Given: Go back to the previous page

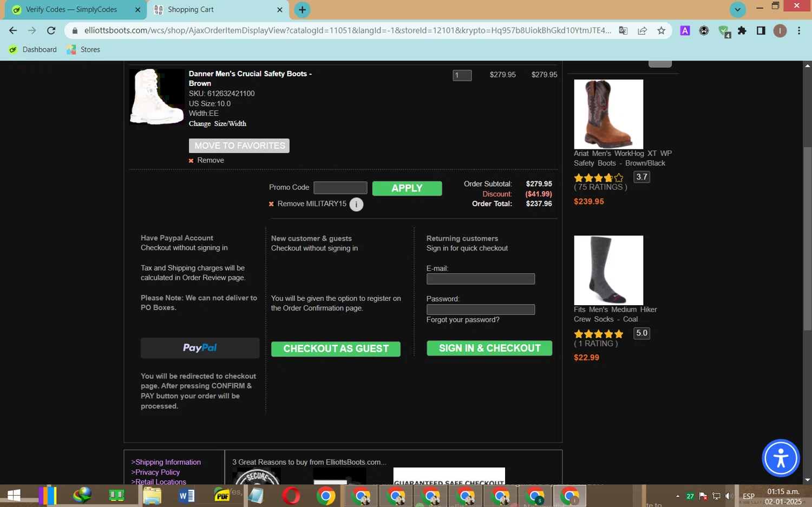Looking at the screenshot, I should [13, 30].
